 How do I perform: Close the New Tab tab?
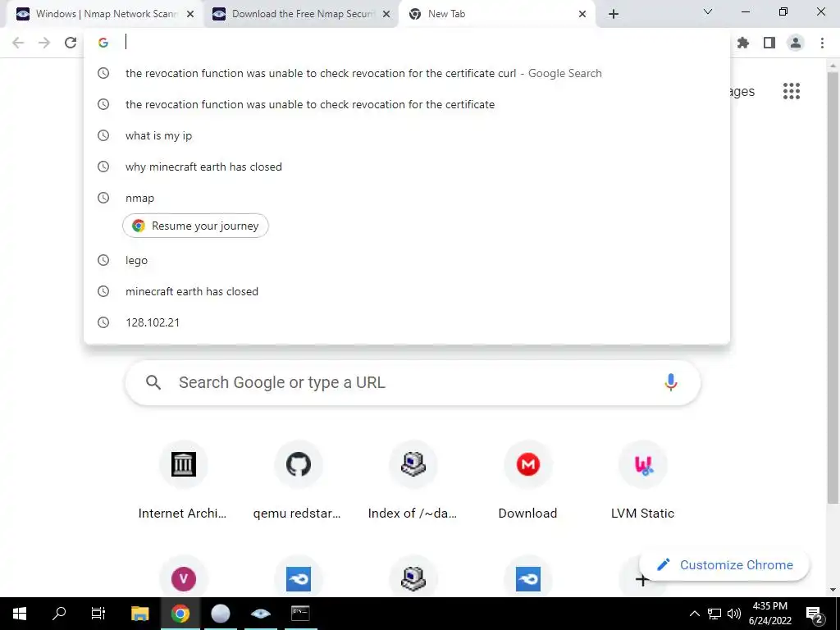coord(582,14)
